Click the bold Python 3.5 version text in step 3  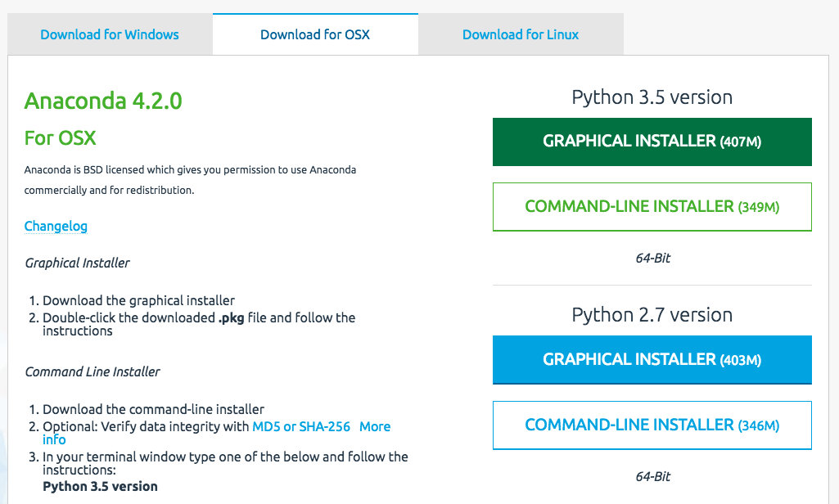[x=100, y=486]
